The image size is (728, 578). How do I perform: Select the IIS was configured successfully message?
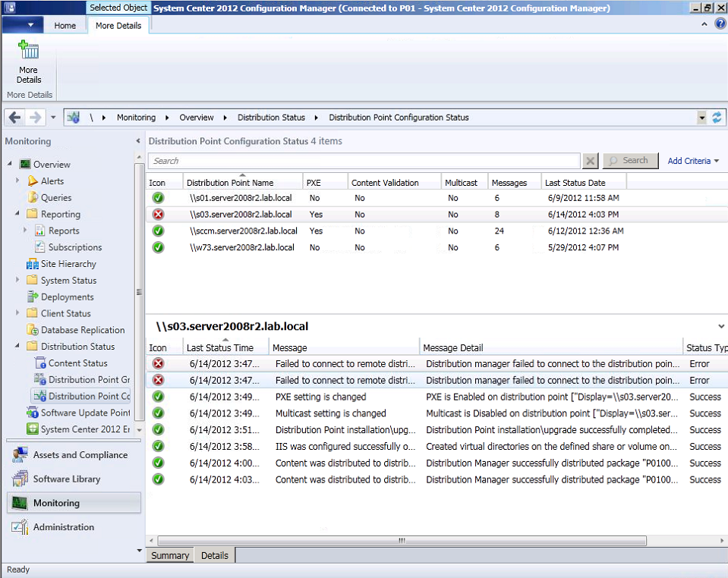(x=436, y=446)
